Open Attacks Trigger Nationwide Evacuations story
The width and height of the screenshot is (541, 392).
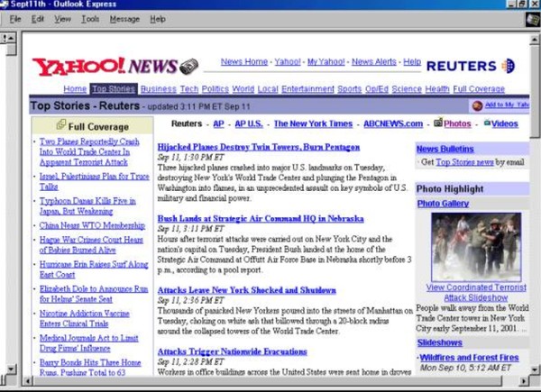coord(233,351)
